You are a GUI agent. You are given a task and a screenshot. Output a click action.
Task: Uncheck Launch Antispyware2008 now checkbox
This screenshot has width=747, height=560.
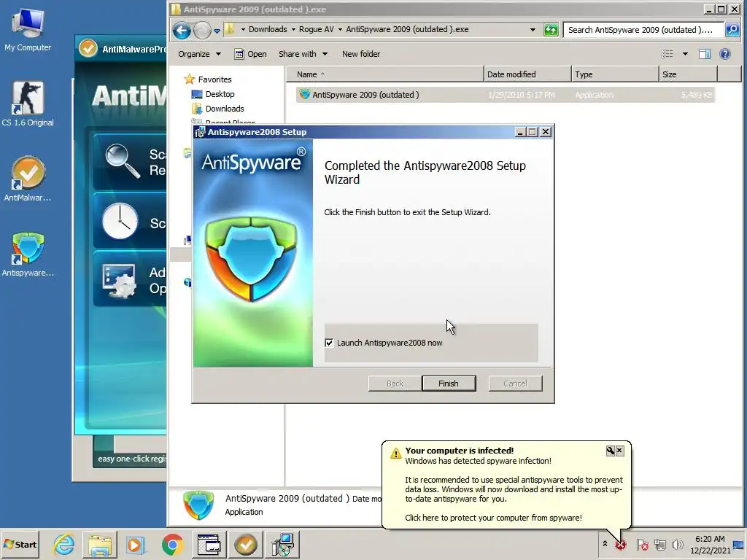coord(329,343)
